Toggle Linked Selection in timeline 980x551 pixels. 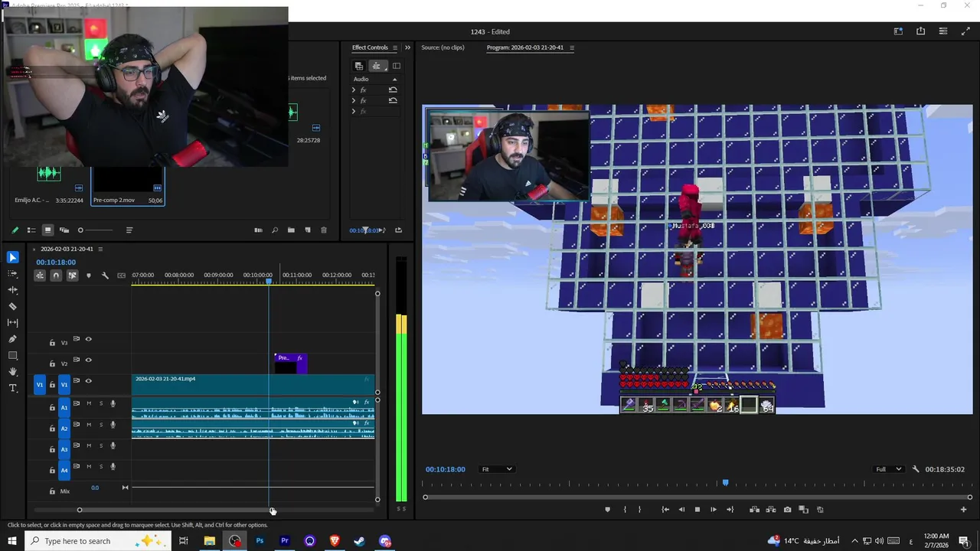pos(72,275)
